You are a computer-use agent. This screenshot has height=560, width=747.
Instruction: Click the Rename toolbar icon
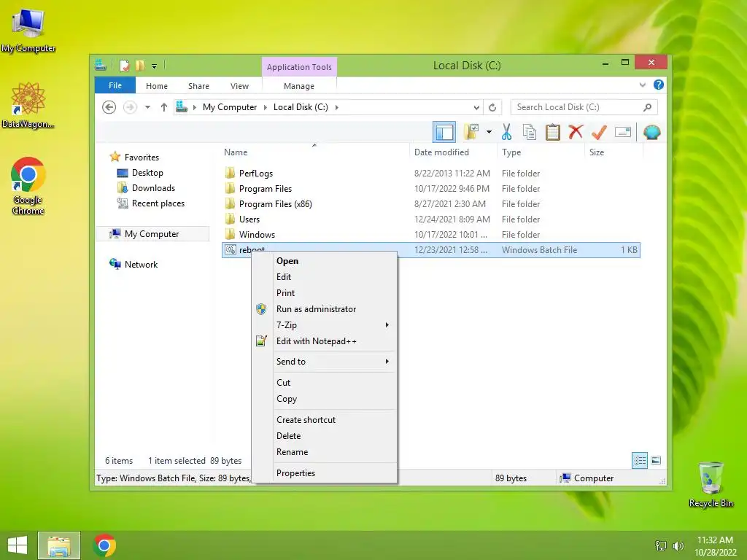(623, 133)
